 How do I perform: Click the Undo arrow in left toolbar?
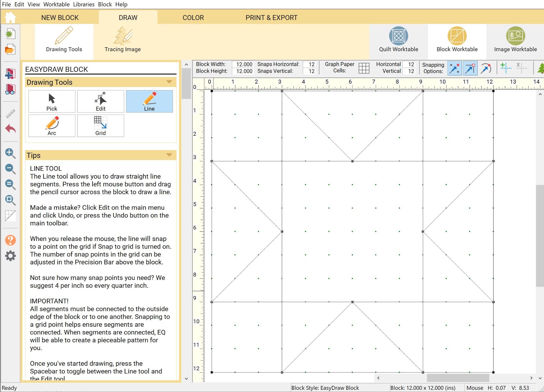tap(10, 129)
